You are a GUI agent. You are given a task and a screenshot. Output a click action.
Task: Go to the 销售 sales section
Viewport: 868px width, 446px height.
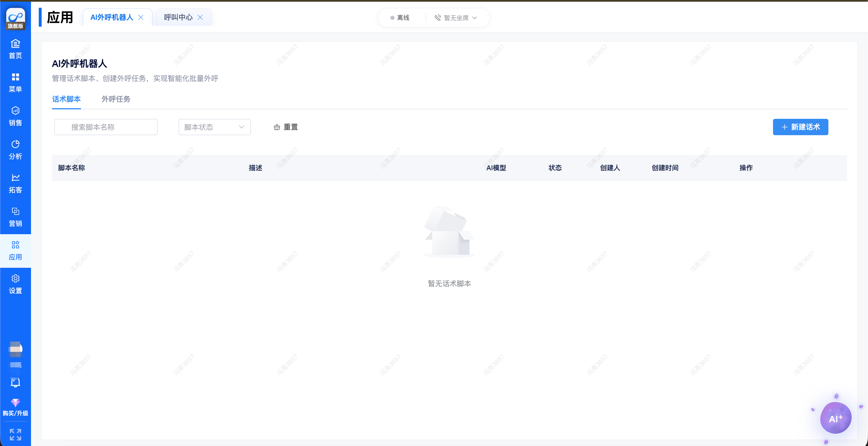(x=15, y=116)
